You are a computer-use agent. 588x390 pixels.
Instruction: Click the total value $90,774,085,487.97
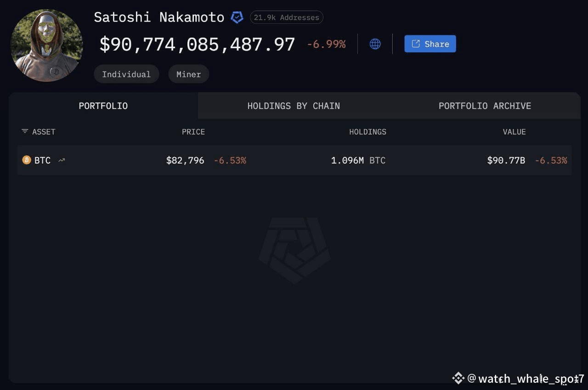point(197,44)
